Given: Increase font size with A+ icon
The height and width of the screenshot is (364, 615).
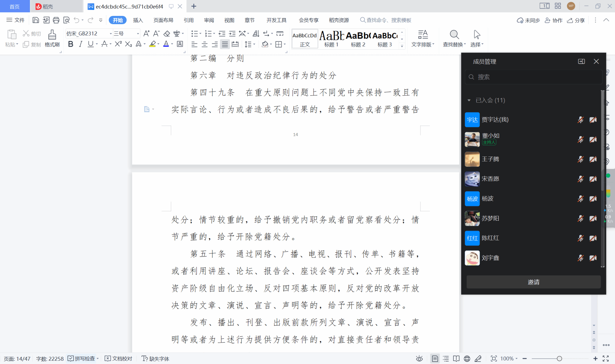Looking at the screenshot, I should (146, 33).
